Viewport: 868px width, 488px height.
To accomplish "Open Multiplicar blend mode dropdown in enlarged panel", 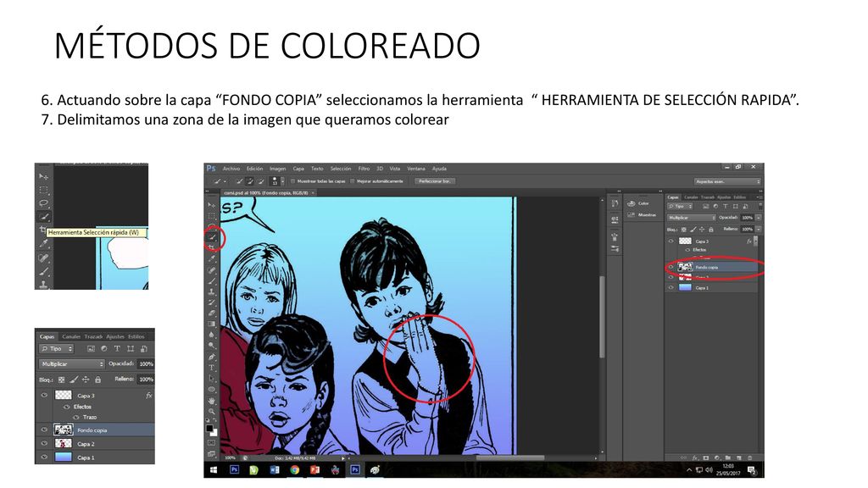I will (71, 364).
